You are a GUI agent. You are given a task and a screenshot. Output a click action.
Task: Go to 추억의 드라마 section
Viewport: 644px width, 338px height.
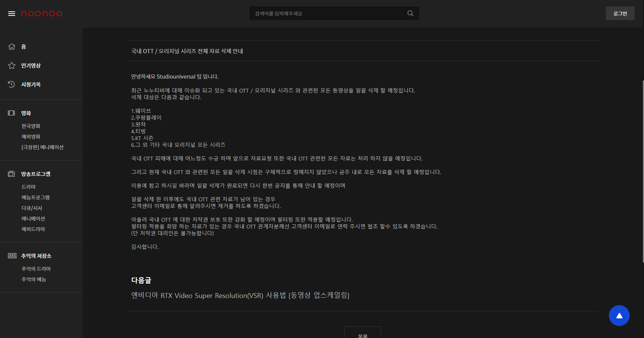pos(36,269)
